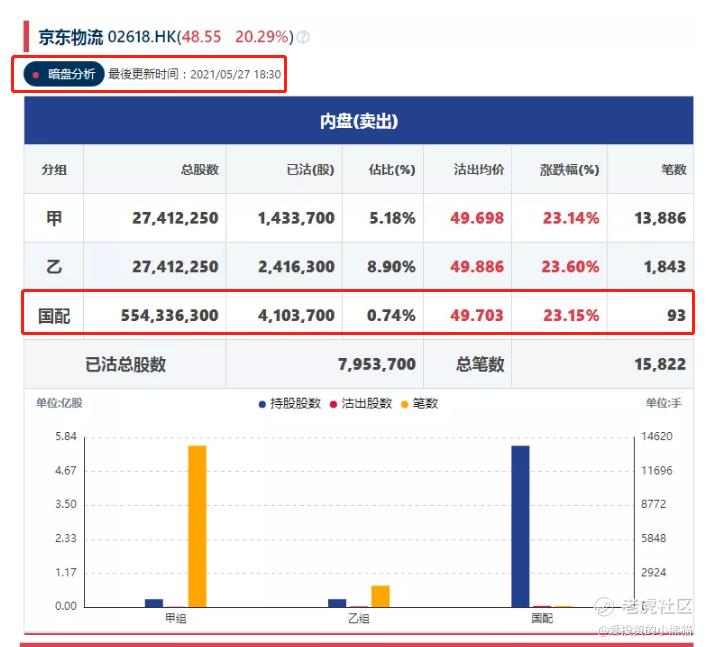Screen dimensions: 706x647
Task: Click the orange 笔数 bar for 乙组
Action: click(380, 596)
